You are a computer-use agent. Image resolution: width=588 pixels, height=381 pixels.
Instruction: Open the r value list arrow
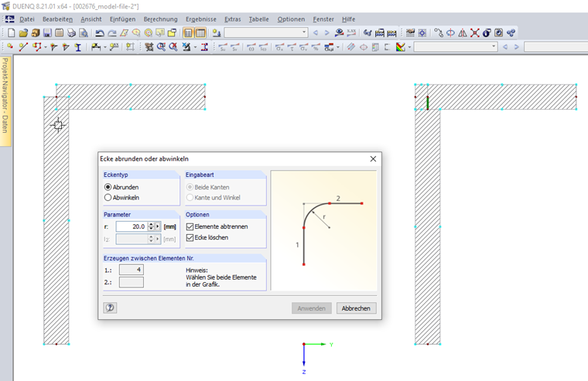(158, 226)
